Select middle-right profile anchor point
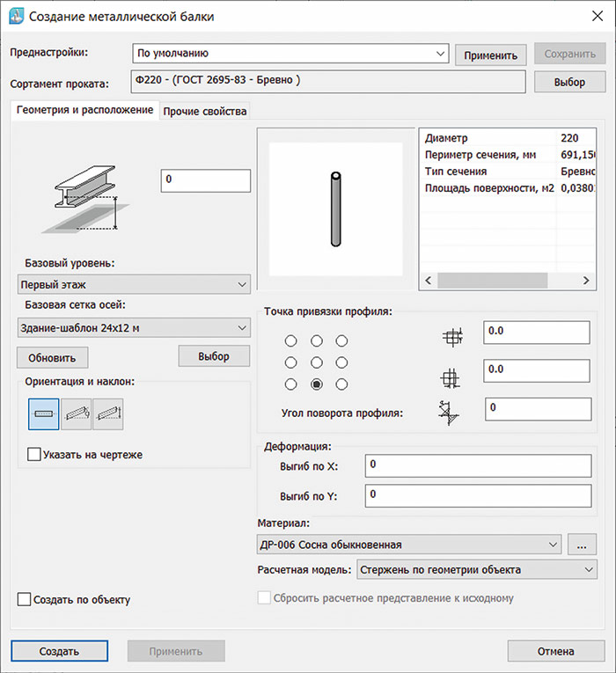616x673 pixels. click(x=341, y=362)
